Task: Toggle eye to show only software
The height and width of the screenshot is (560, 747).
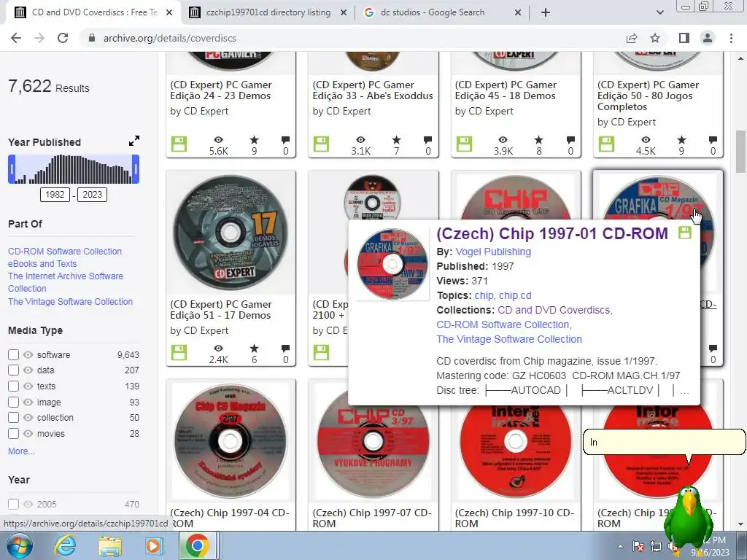Action: tap(28, 355)
